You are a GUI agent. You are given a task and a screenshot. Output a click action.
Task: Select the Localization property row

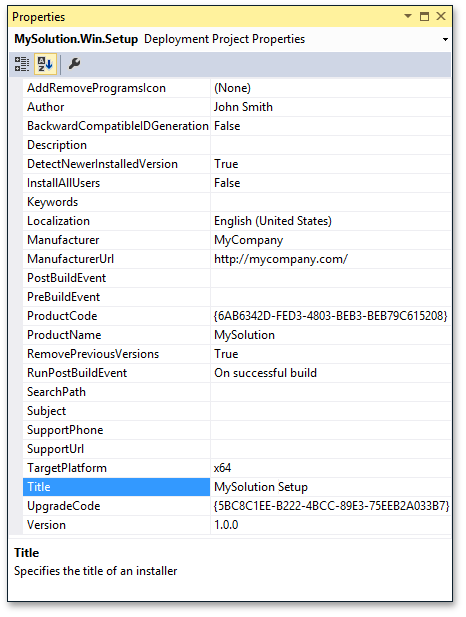click(x=237, y=221)
